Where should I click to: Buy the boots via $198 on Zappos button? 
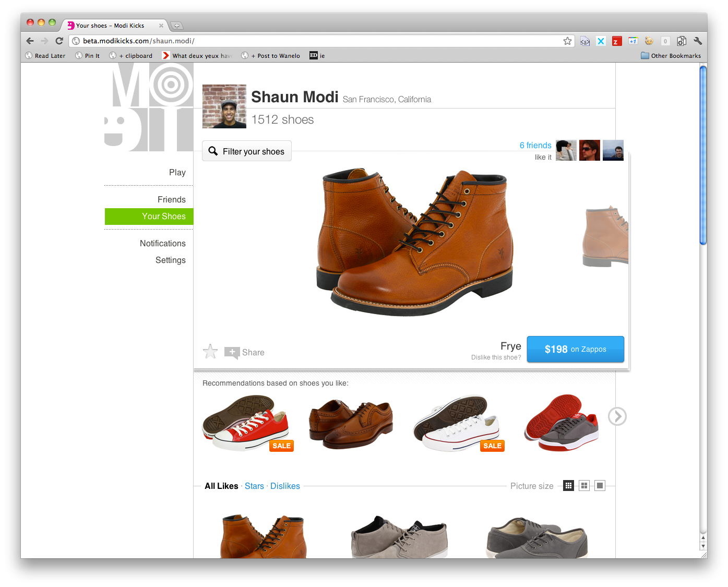point(575,349)
